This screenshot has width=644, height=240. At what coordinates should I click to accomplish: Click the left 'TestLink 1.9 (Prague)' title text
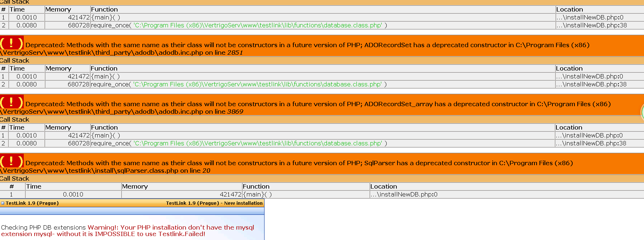coord(32,203)
